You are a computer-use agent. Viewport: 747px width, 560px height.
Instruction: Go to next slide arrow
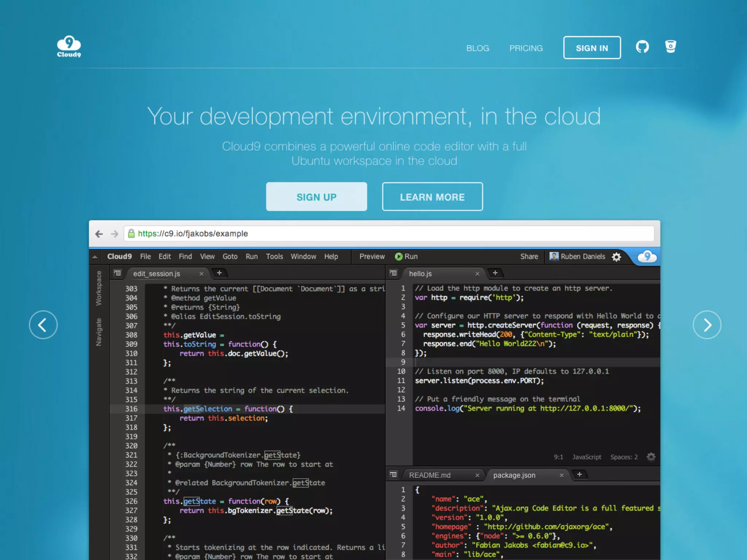tap(707, 324)
